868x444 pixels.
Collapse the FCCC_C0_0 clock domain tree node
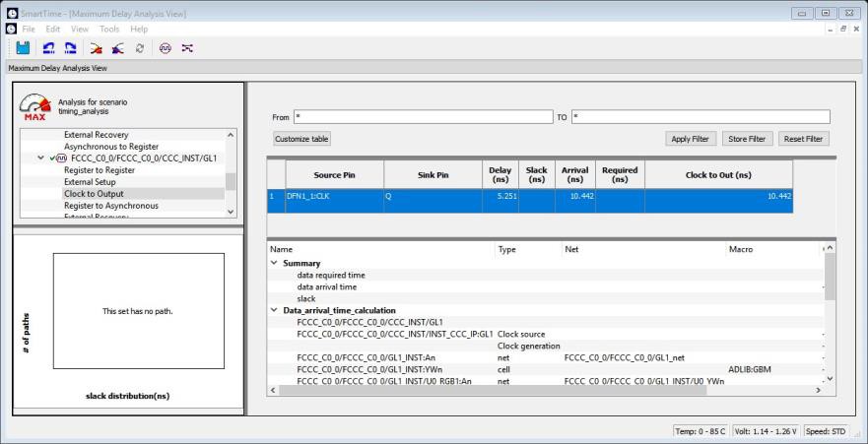40,158
